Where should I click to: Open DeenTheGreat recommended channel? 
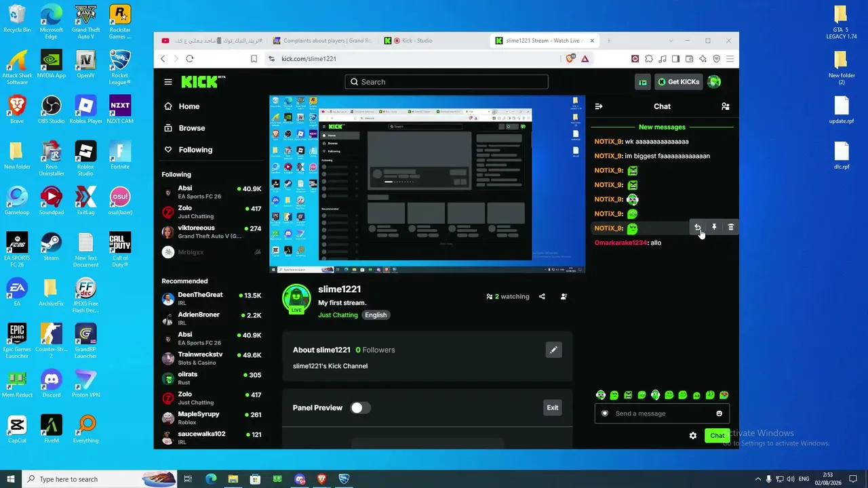coord(211,299)
